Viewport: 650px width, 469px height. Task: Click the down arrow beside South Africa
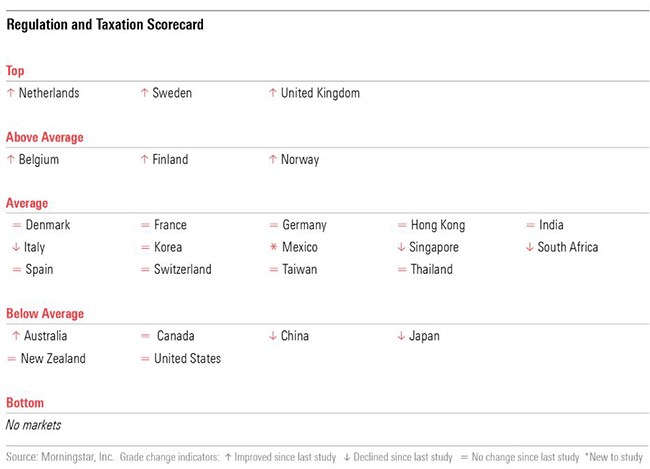coord(529,247)
